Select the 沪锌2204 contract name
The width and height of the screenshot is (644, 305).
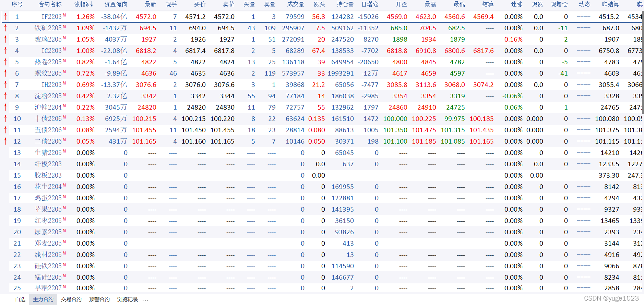click(48, 107)
